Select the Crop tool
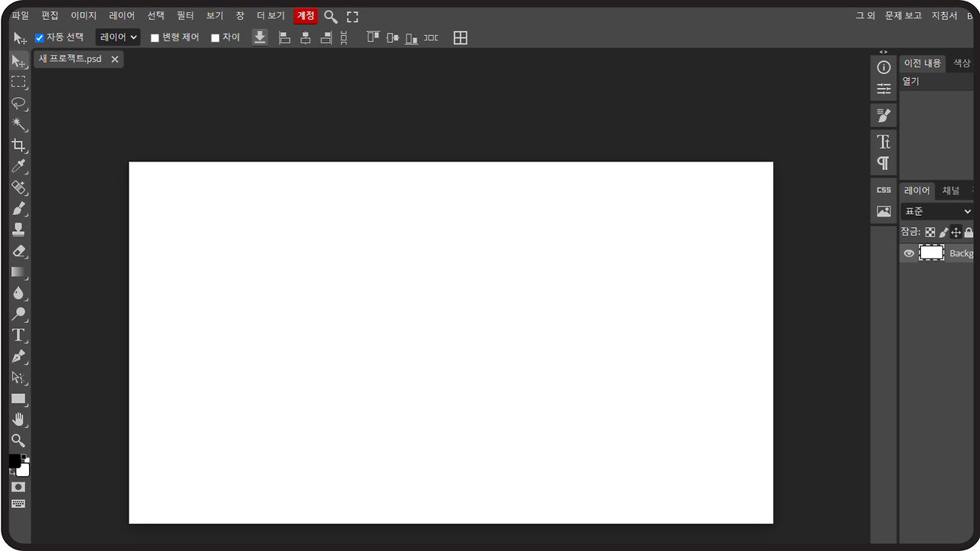 click(19, 145)
